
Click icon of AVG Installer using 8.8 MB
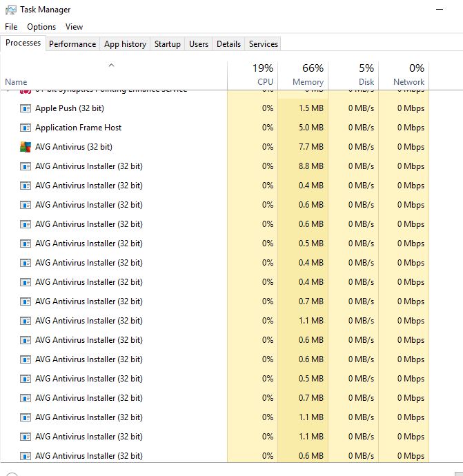26,166
